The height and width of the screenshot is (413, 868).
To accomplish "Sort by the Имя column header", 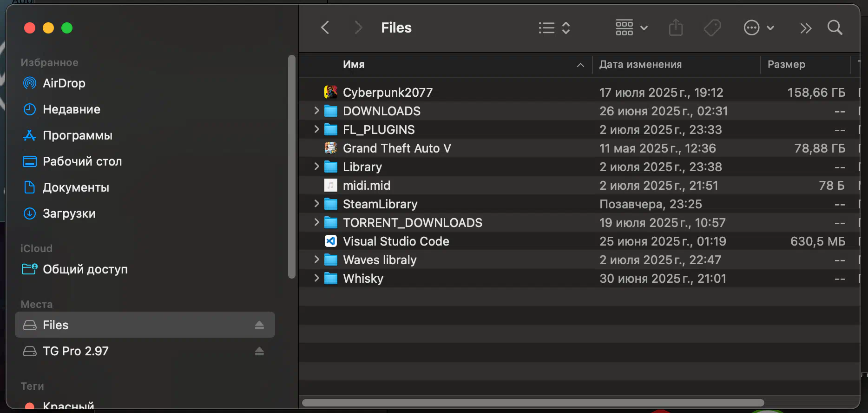I will [354, 65].
